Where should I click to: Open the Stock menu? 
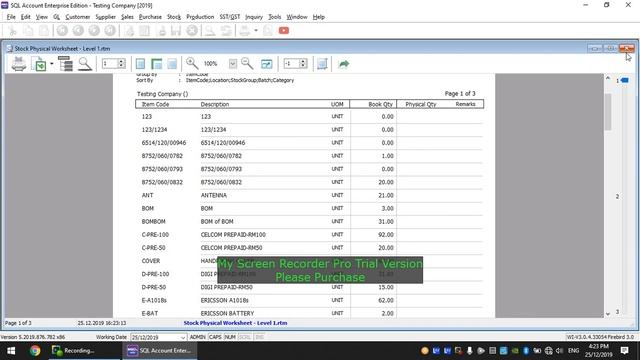tap(174, 17)
